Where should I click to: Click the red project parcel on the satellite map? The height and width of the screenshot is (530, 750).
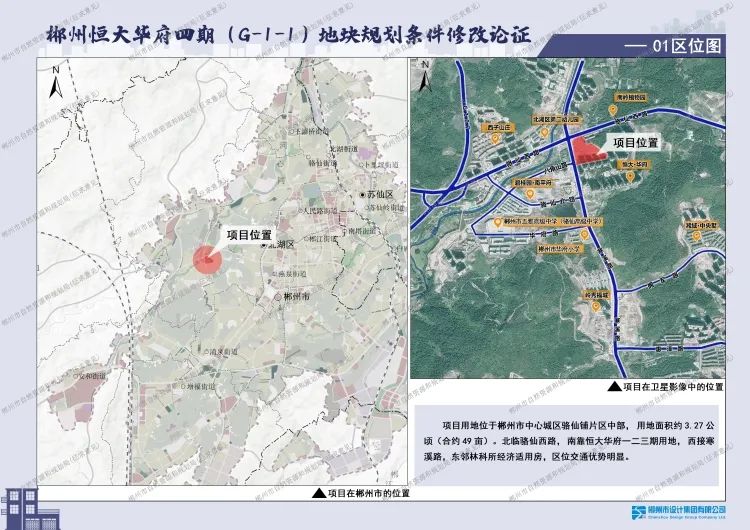586,150
